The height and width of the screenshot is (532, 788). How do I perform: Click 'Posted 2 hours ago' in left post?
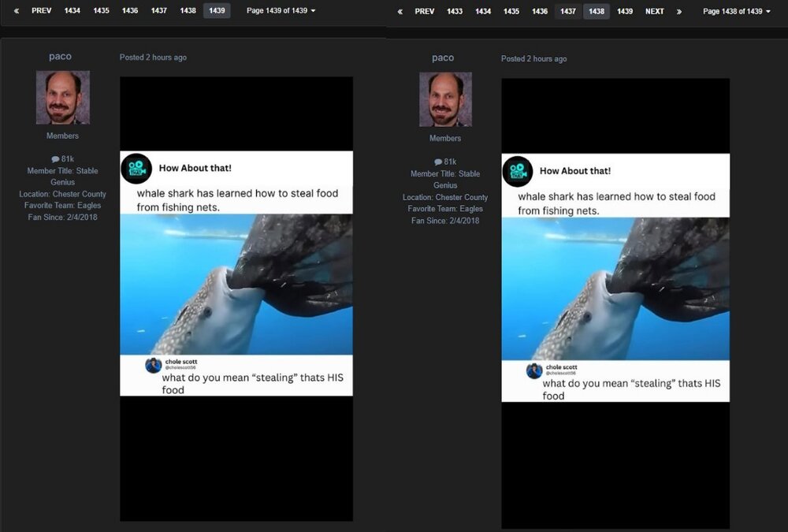154,58
